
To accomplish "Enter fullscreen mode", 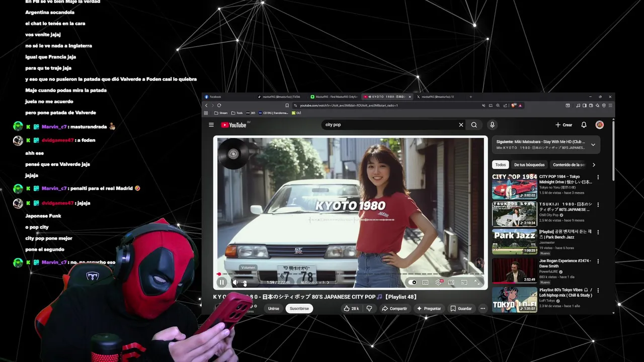I will point(477,282).
